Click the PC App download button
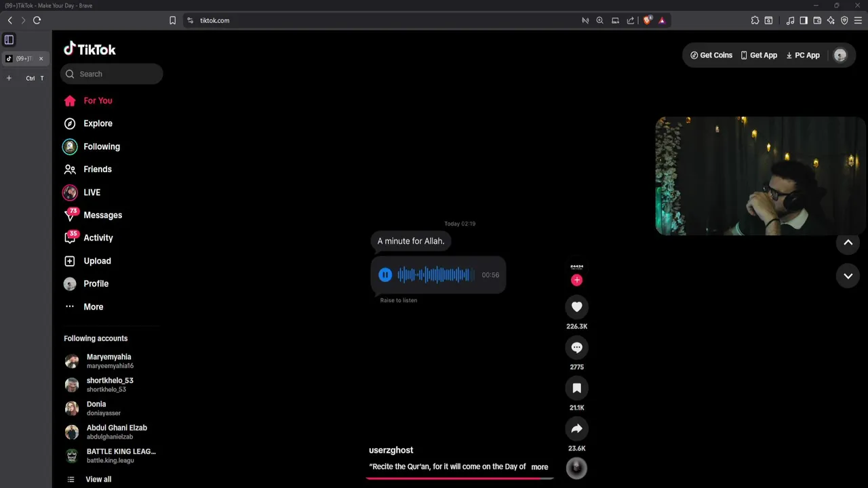The width and height of the screenshot is (868, 488). 803,56
